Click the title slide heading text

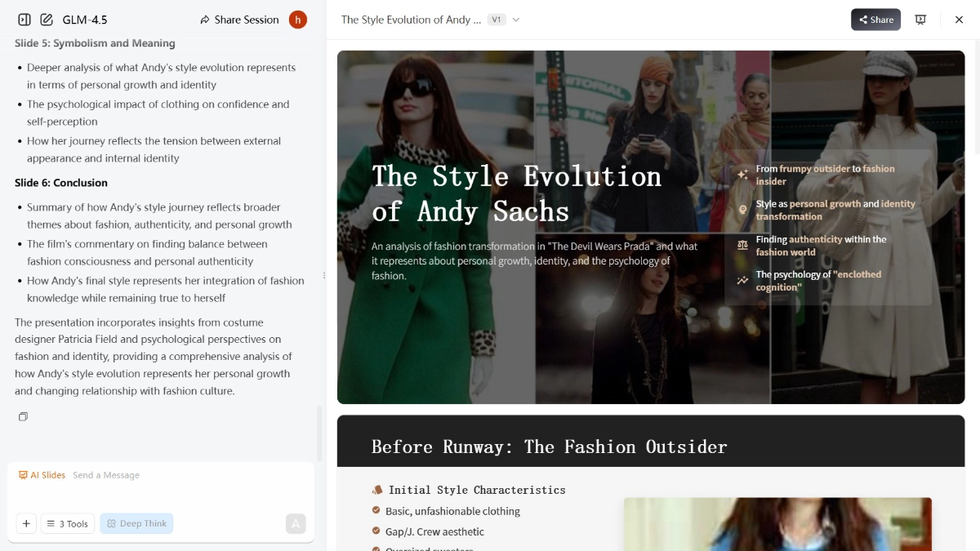tap(516, 193)
